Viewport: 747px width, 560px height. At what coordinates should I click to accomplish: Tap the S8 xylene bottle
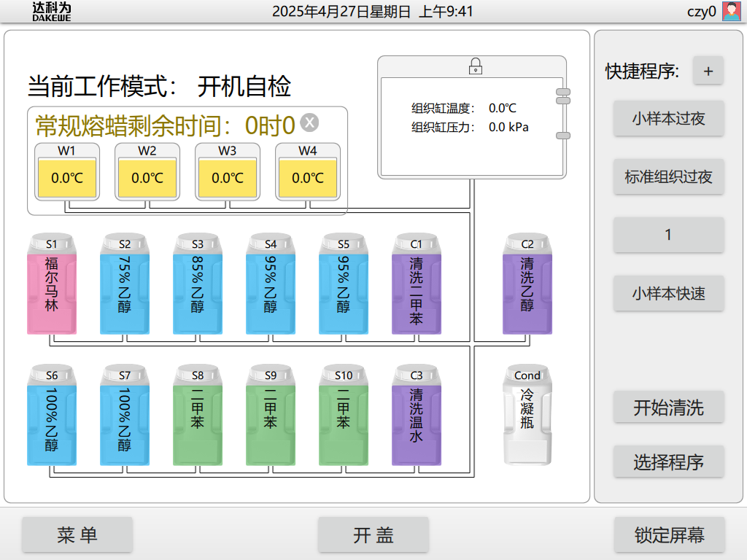coord(198,416)
